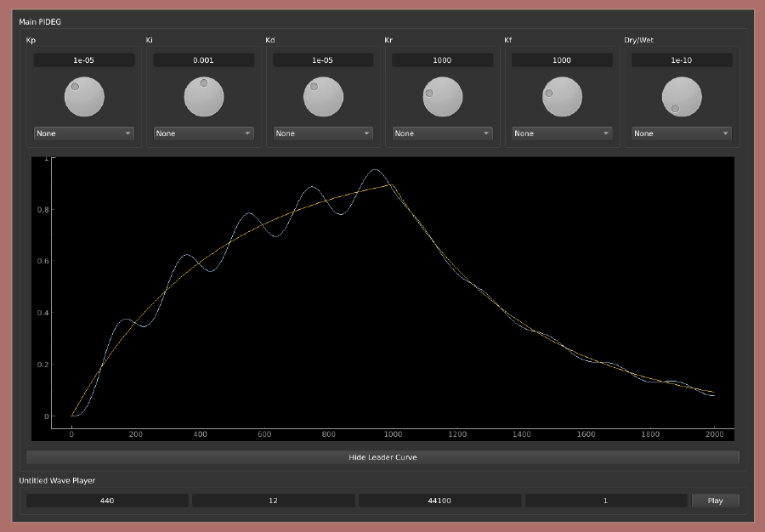Open the None dropdown under Kd
The width and height of the screenshot is (765, 532).
click(323, 133)
